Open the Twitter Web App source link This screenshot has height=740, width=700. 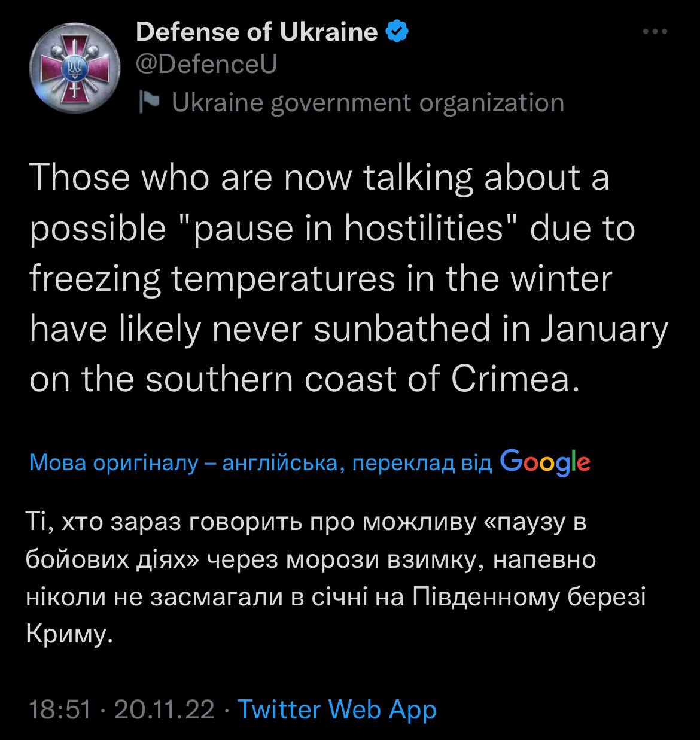click(337, 709)
